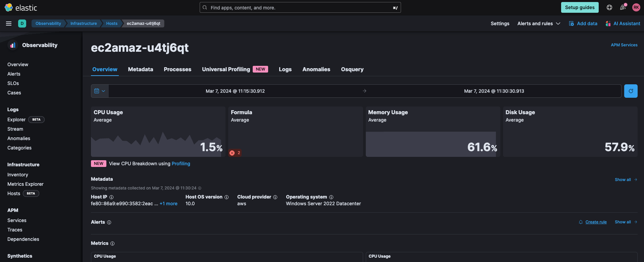Switch to the Universal Profiling tab
Viewport: 644px width, 262px height.
pos(235,69)
